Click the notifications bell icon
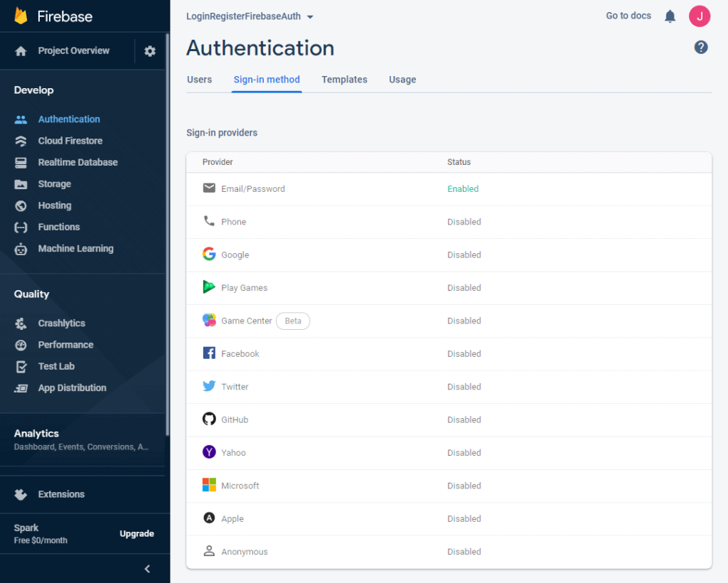Screen dimensions: 728x583 coord(670,16)
